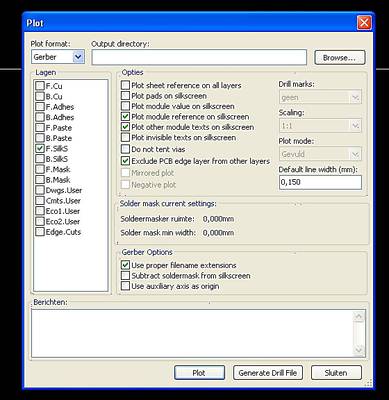
Task: Tick the F.Adhes layer checkbox
Action: click(x=40, y=107)
